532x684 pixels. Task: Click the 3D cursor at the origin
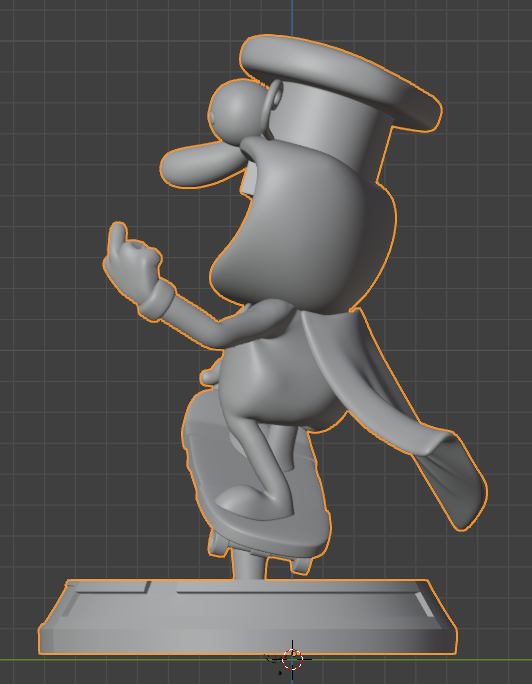coord(292,659)
